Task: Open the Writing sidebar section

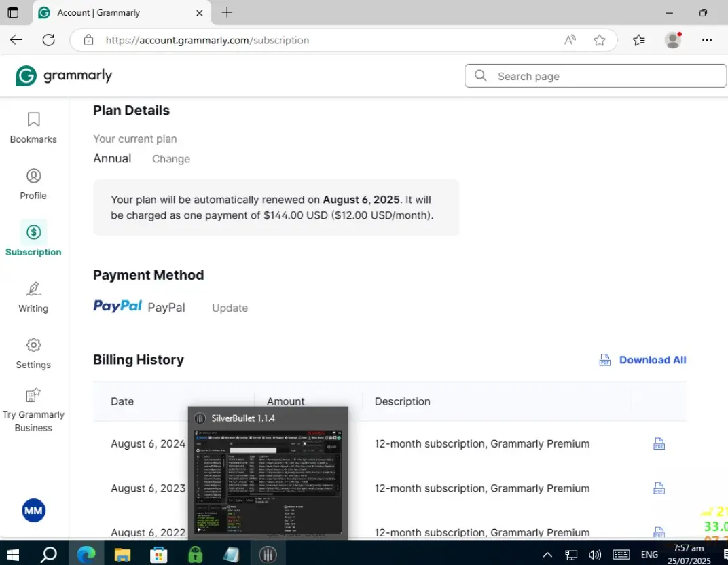Action: [33, 297]
